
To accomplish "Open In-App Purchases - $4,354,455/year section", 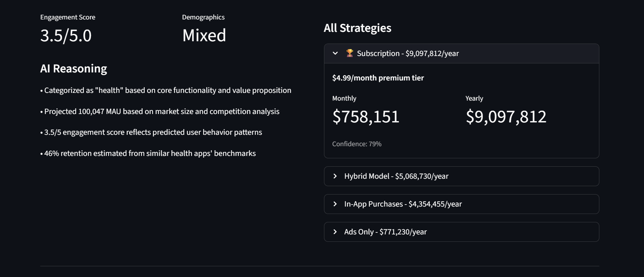I will point(403,204).
